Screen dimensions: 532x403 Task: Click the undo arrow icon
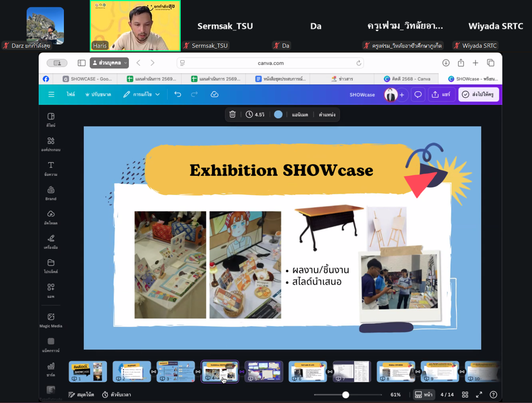(x=178, y=94)
